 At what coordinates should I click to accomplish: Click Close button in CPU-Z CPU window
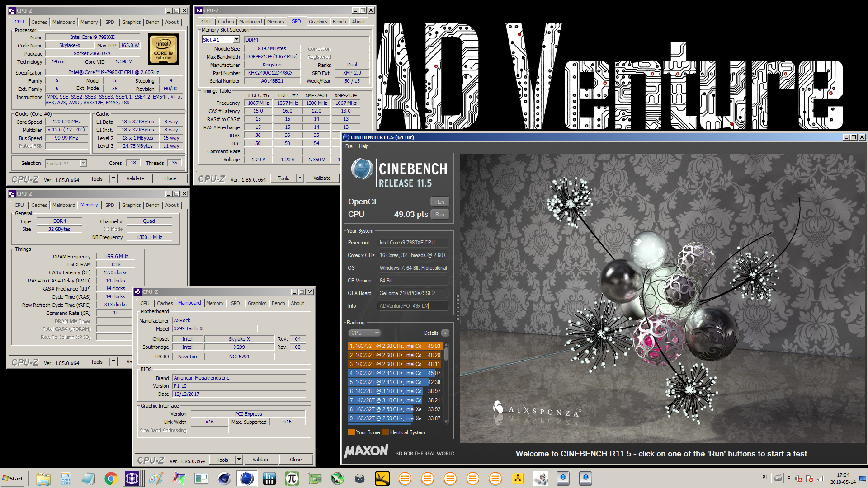(x=170, y=178)
